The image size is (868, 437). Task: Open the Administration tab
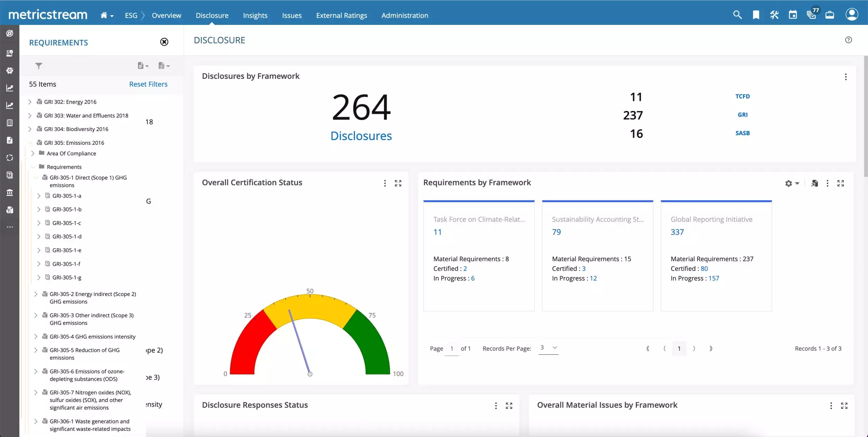[405, 15]
